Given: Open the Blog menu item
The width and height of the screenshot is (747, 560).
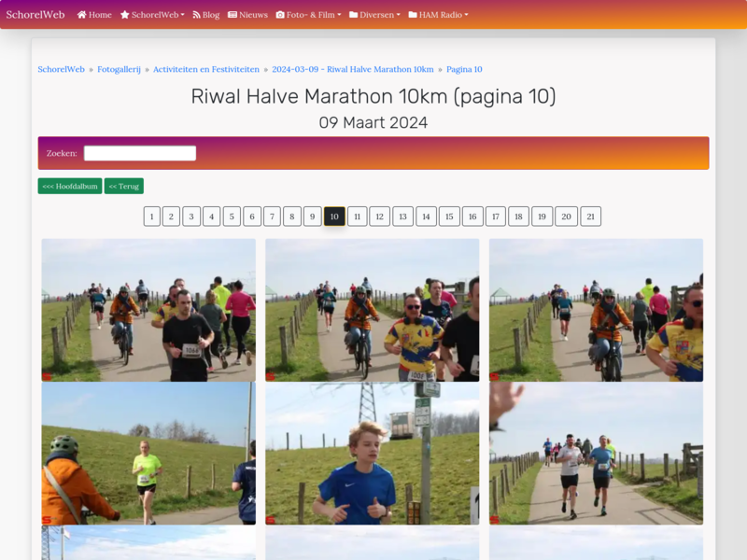Looking at the screenshot, I should pyautogui.click(x=206, y=15).
